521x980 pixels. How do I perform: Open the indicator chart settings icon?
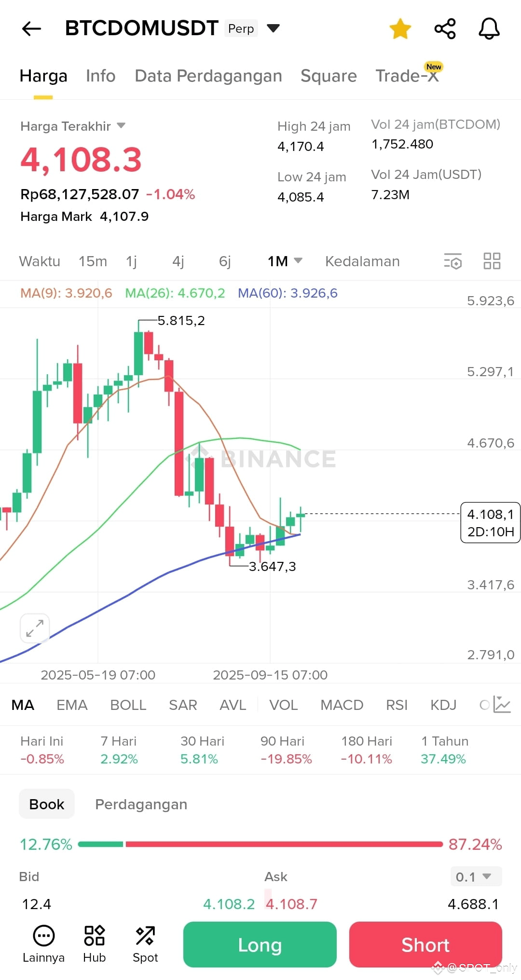pyautogui.click(x=502, y=705)
